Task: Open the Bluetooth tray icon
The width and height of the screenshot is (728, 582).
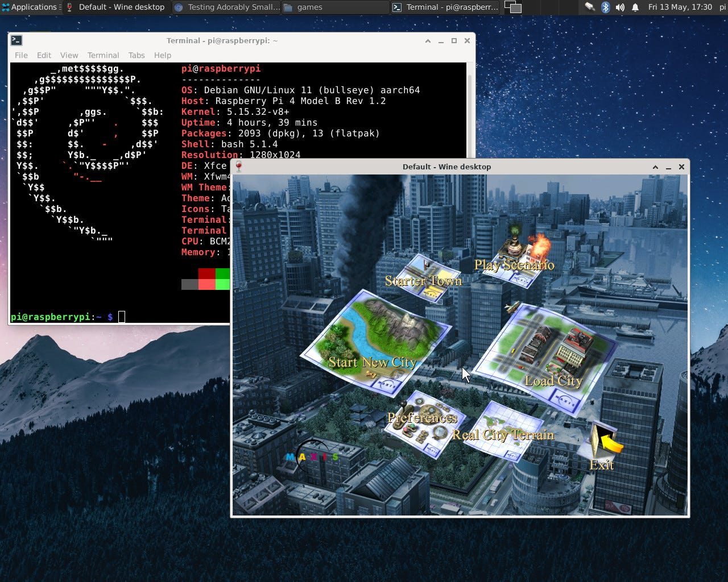Action: 606,7
